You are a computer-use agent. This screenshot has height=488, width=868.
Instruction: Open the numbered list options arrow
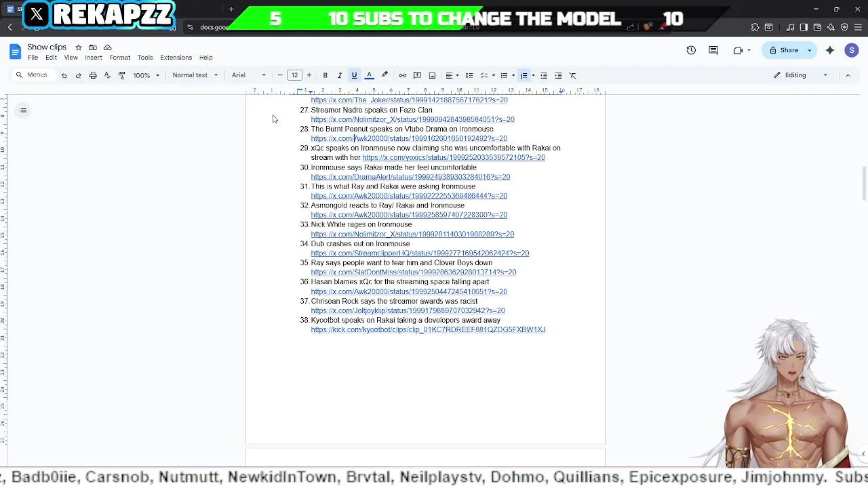(533, 75)
